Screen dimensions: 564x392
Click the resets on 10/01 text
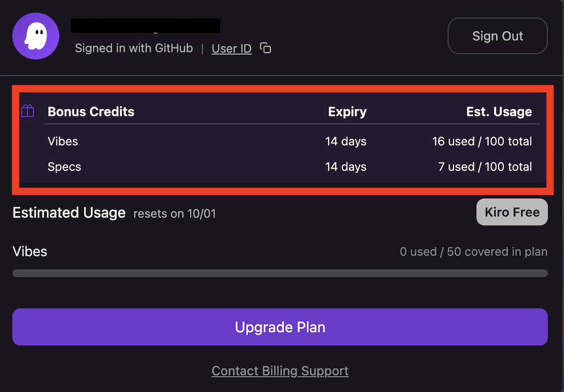(174, 213)
